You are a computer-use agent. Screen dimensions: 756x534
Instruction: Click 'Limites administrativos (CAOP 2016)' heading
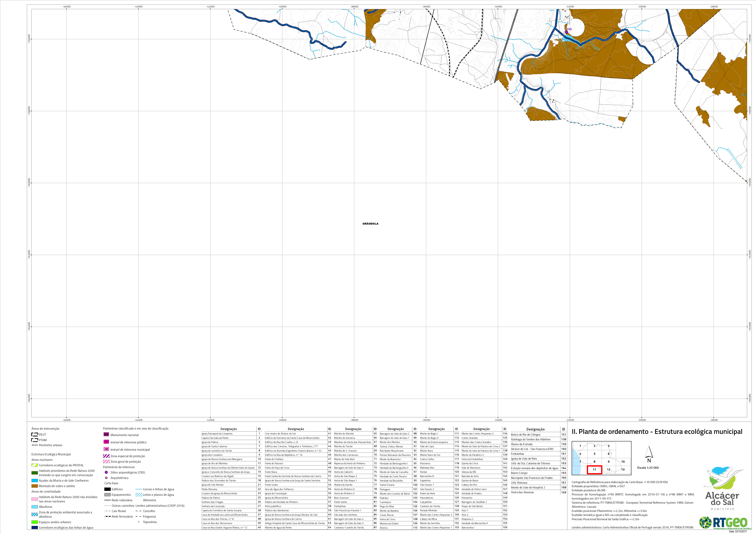pos(160,506)
